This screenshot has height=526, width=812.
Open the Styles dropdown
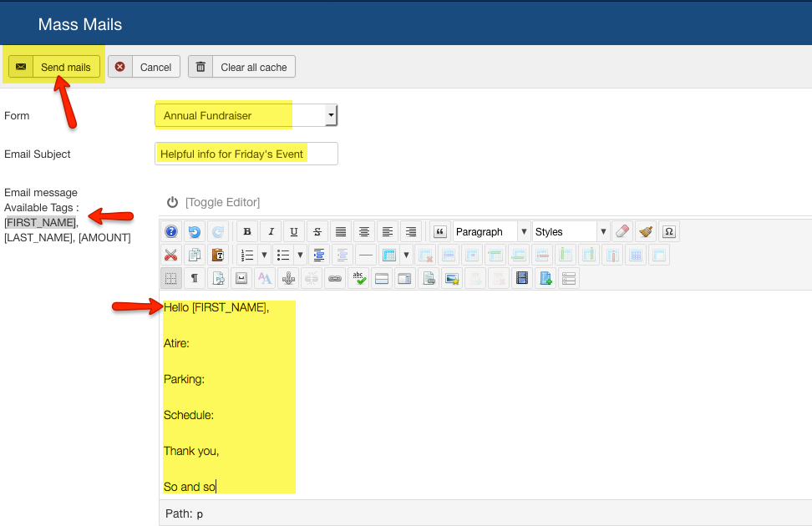(x=571, y=232)
